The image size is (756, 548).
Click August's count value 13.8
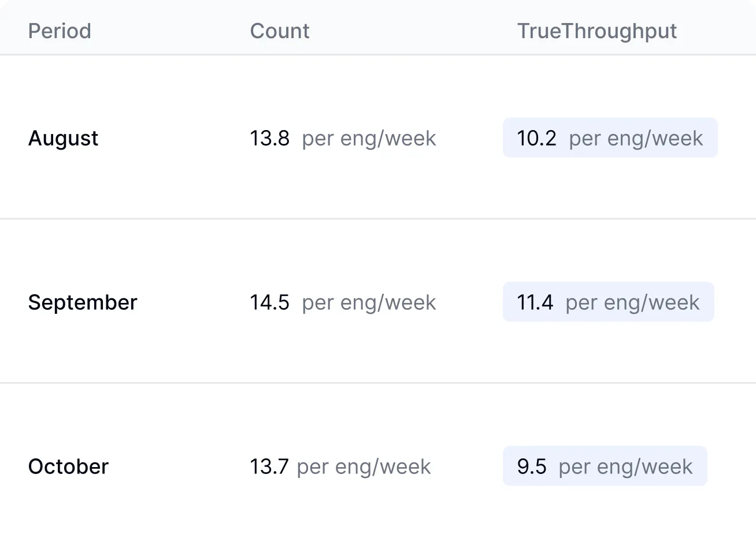click(x=269, y=139)
